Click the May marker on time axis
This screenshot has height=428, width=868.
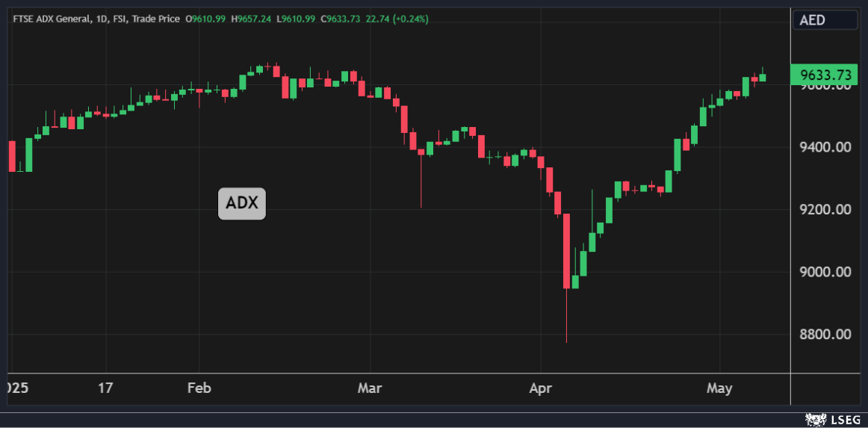[x=719, y=388]
